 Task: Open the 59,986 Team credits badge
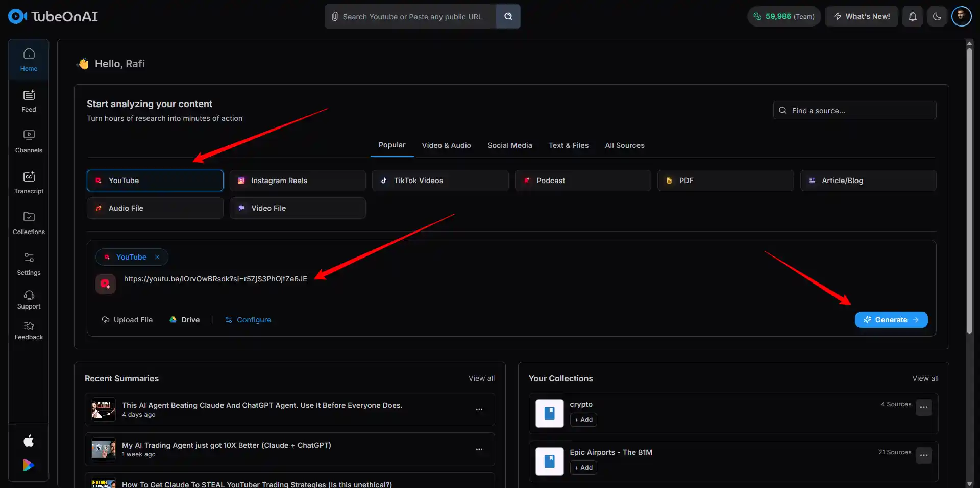point(784,16)
